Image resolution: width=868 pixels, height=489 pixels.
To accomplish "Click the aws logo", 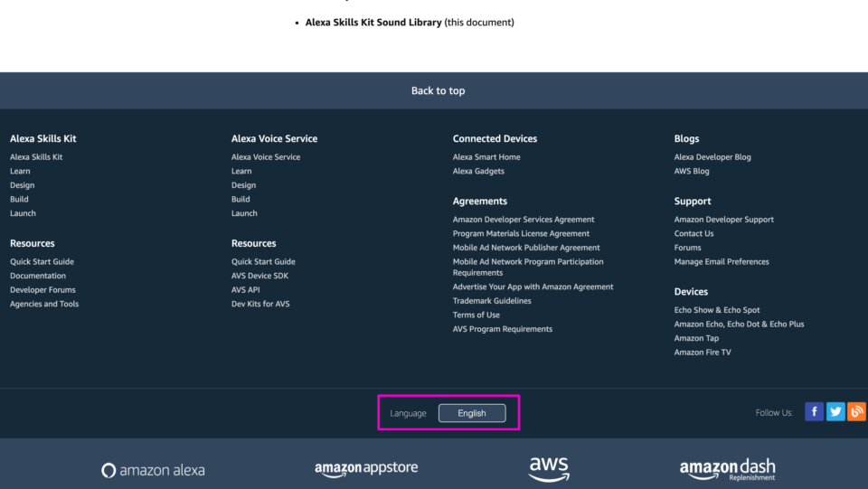I will pyautogui.click(x=549, y=470).
